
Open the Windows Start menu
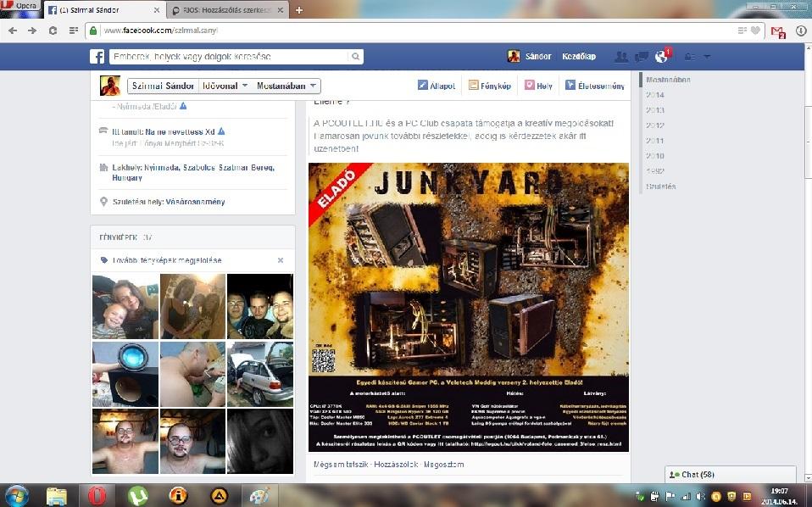(x=16, y=496)
